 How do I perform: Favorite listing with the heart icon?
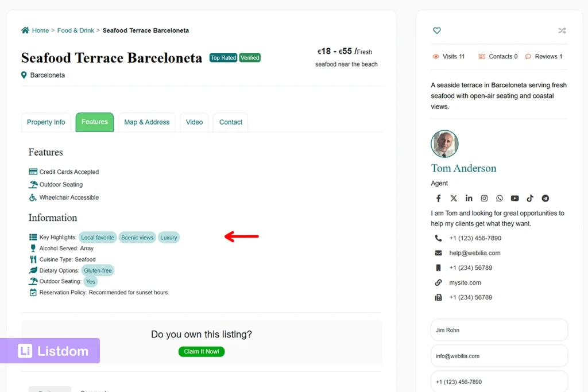436,30
